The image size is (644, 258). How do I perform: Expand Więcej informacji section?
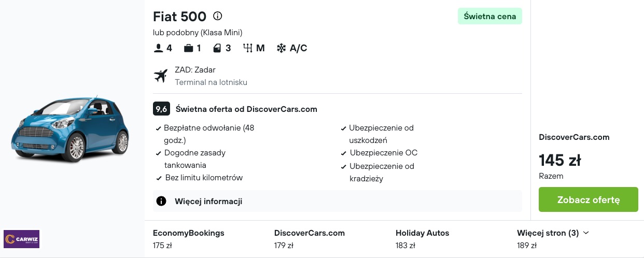[x=338, y=201]
